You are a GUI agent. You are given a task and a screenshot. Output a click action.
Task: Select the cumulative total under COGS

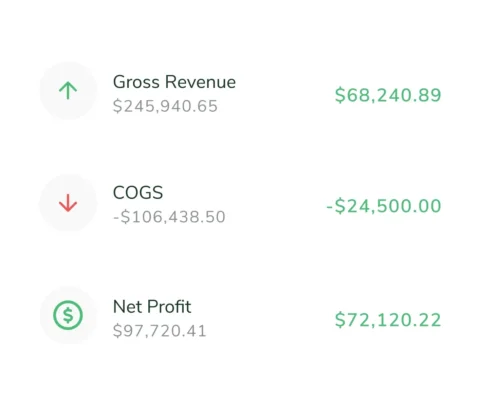click(169, 217)
